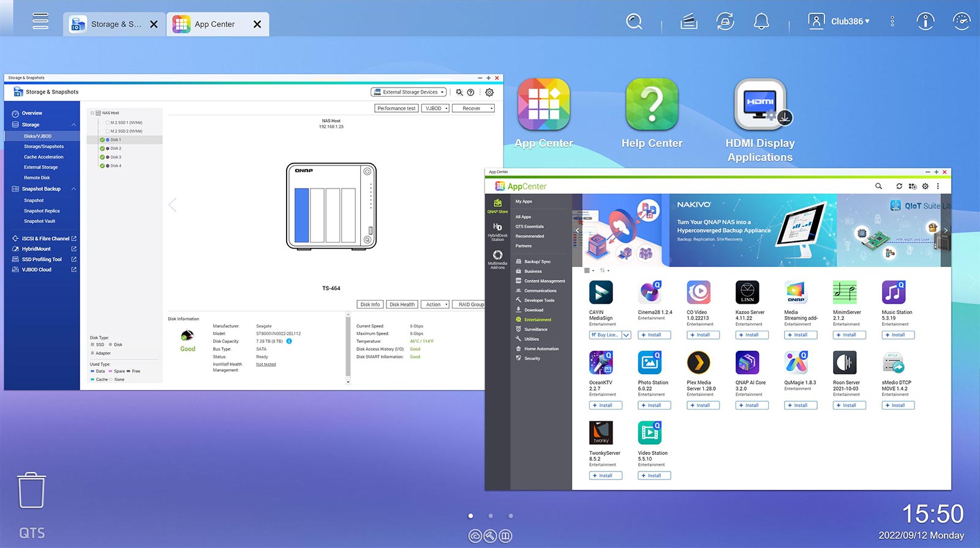
Task: Open the Action dropdown button
Action: pyautogui.click(x=435, y=304)
